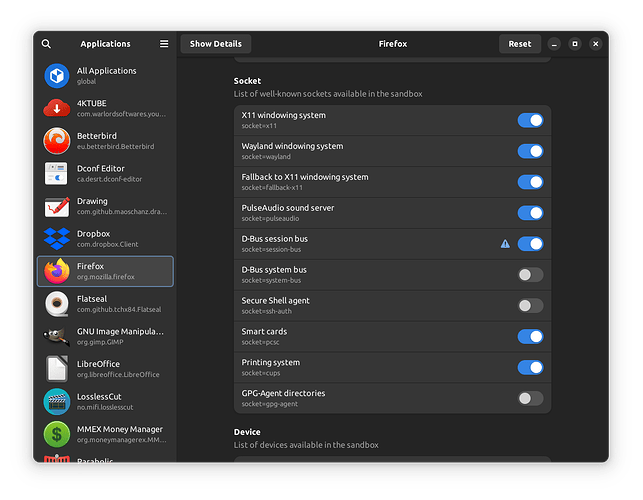Reset Firefox permissions with Reset button
The image size is (643, 500).
coord(520,44)
